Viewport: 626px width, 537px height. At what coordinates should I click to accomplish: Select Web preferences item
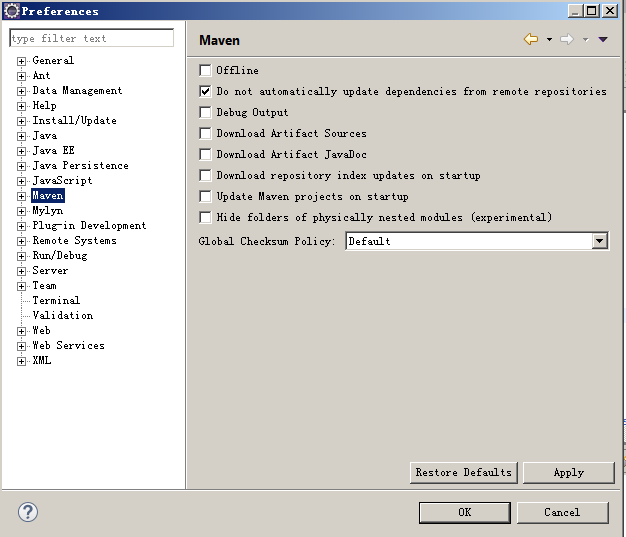point(42,331)
